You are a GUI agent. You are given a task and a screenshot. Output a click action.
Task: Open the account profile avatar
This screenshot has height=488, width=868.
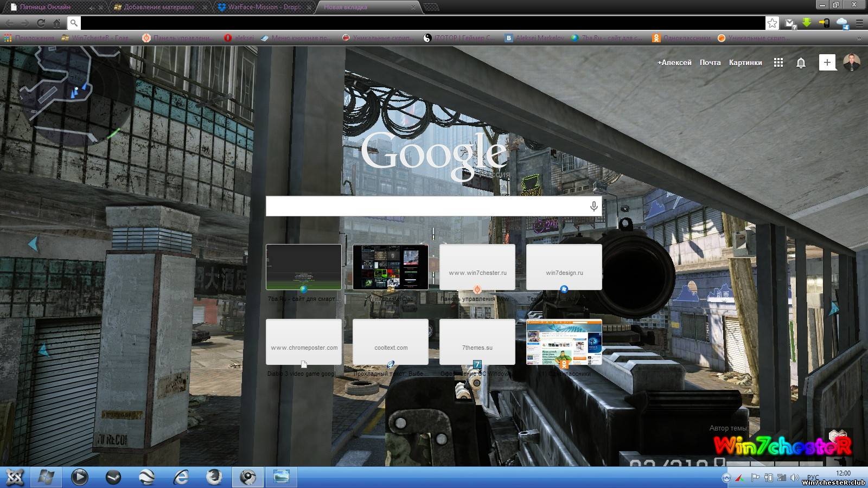[x=852, y=62]
